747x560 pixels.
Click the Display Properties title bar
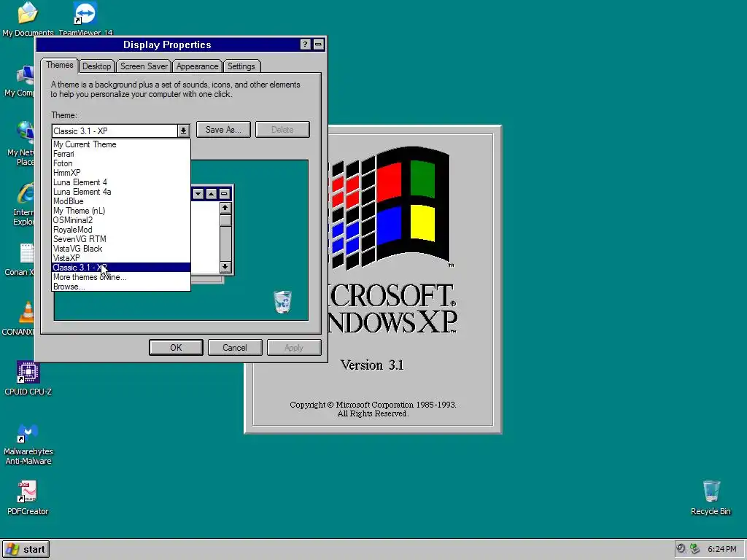point(167,44)
